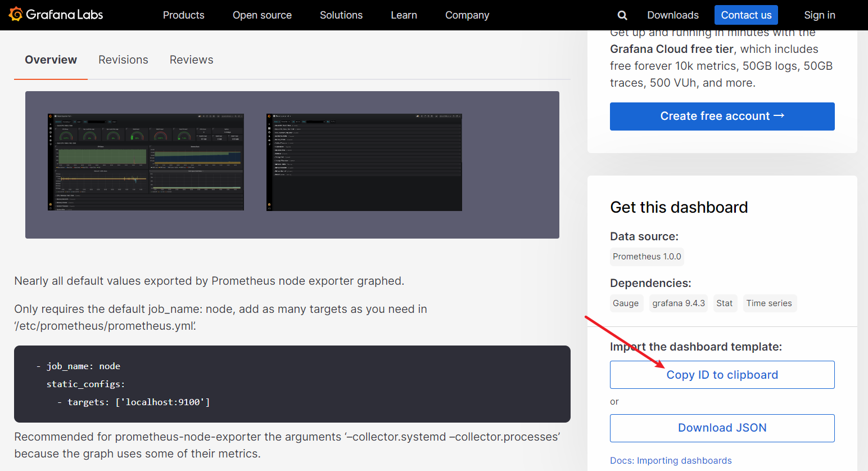Click the 'Get this dashboard' heading

[679, 207]
